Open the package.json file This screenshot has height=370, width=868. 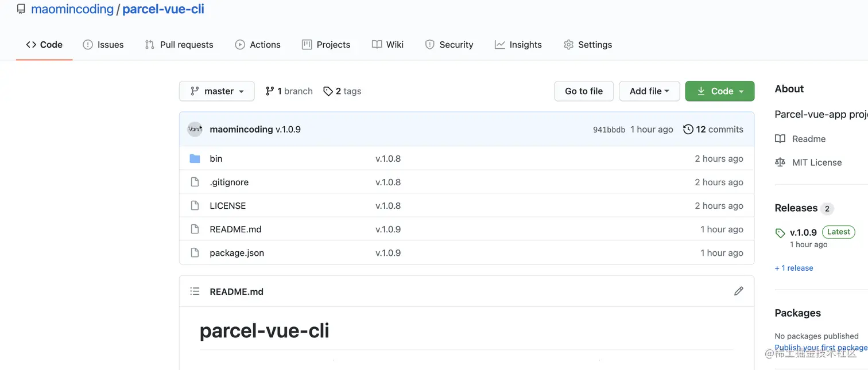click(237, 253)
